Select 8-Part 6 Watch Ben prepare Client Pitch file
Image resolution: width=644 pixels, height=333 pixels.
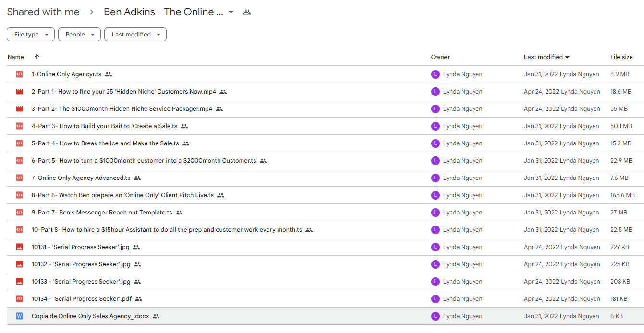[x=122, y=195]
